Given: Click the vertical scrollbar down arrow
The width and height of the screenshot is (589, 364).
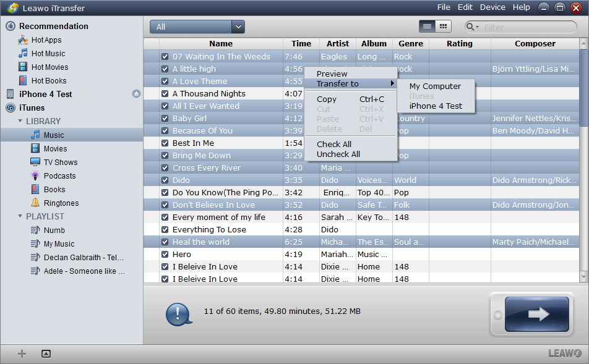Looking at the screenshot, I should (583, 277).
